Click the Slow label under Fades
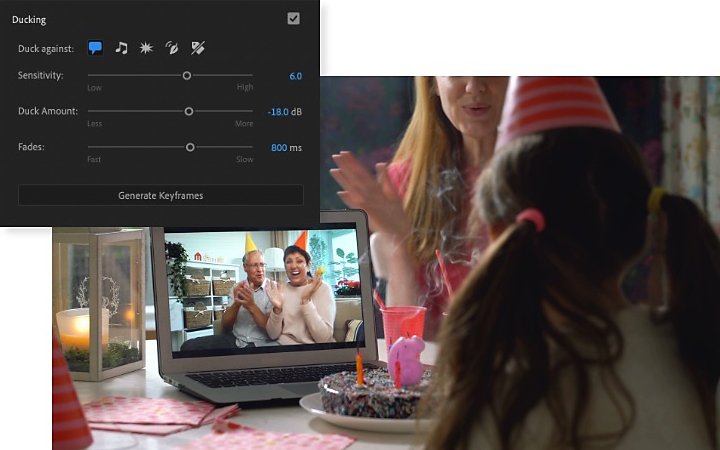Viewport: 720px width, 450px height. 245,159
